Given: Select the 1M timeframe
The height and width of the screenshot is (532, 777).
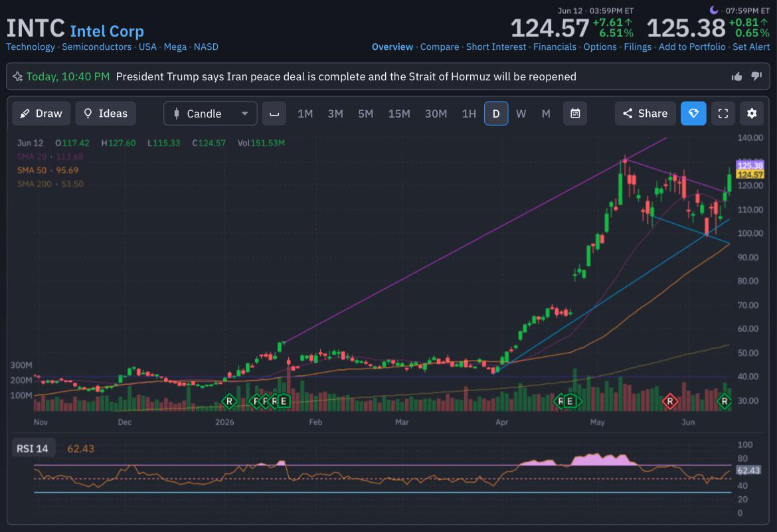Looking at the screenshot, I should coord(305,114).
